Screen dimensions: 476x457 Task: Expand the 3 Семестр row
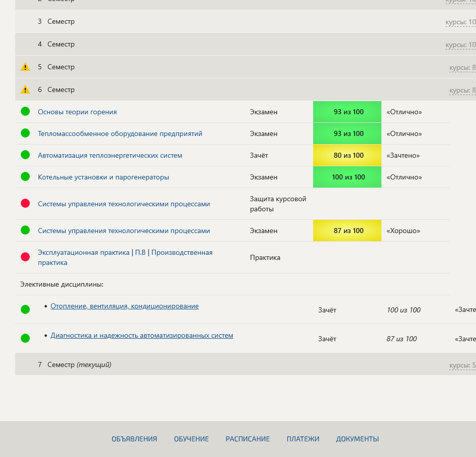61,22
